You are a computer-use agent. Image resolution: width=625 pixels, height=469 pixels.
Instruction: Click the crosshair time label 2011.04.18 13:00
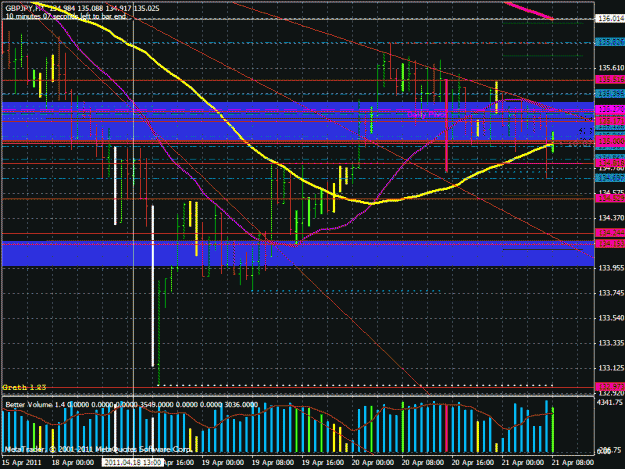(x=132, y=463)
